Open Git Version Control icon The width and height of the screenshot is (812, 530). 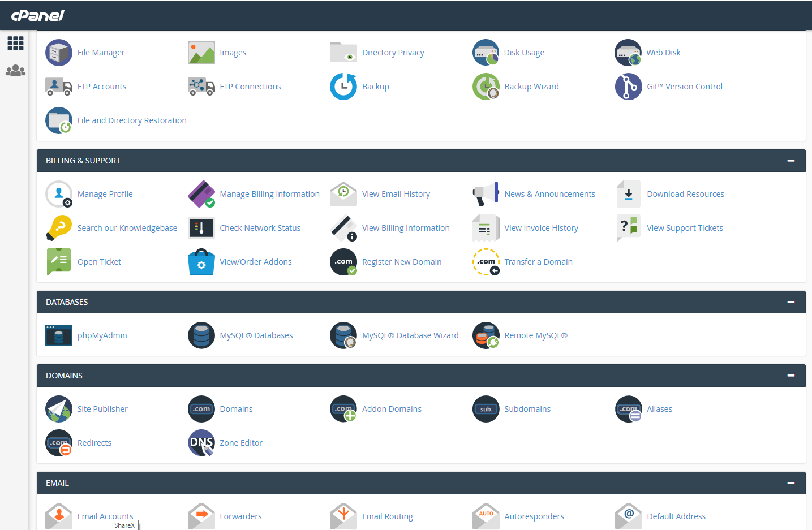tap(628, 87)
